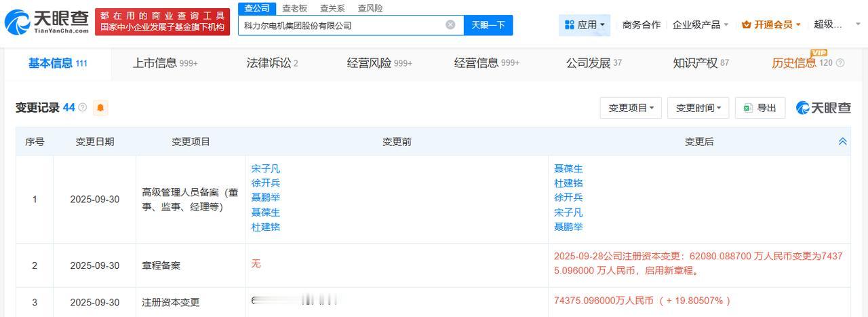Image resolution: width=868 pixels, height=317 pixels.
Task: Click the red 国家中小企业发展子基金 banner
Action: tap(163, 22)
